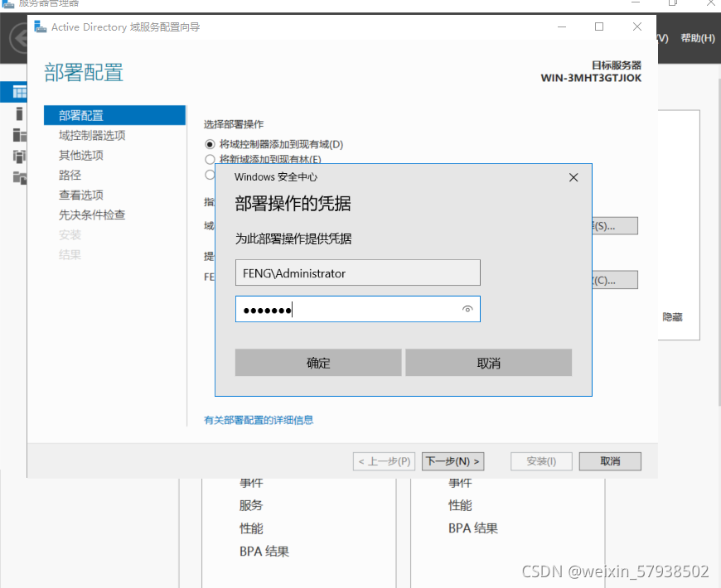The image size is (721, 588).
Task: Click the wizard's 取消 button at bottom
Action: click(610, 461)
